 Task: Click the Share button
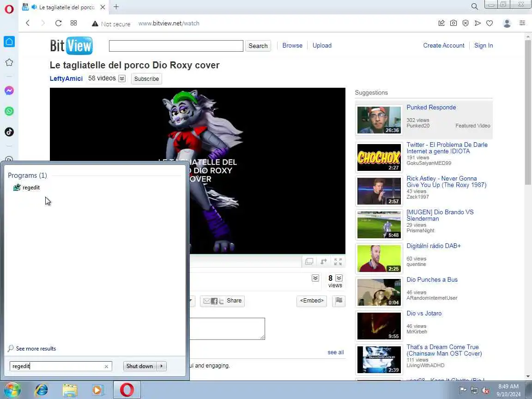click(222, 301)
